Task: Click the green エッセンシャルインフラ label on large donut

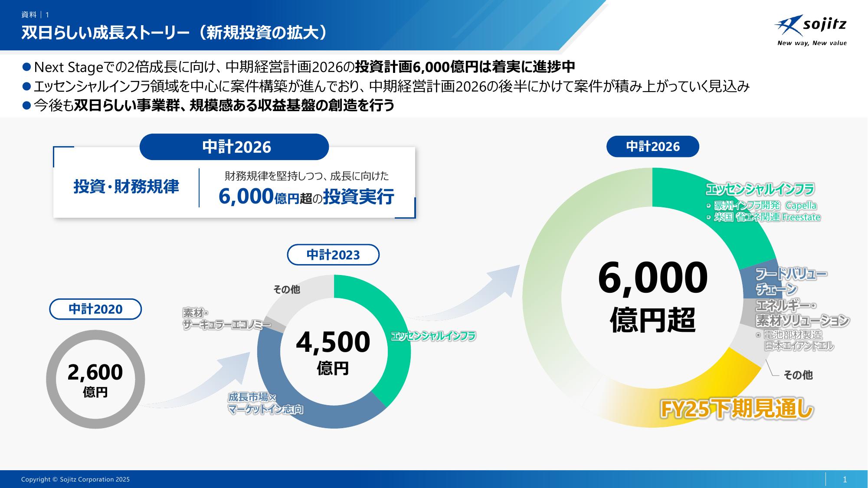Action: pyautogui.click(x=760, y=190)
